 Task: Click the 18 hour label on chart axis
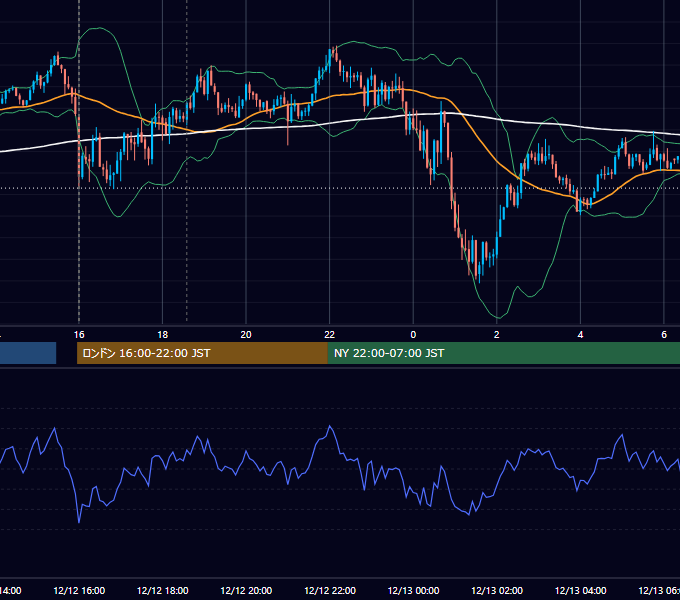(163, 335)
